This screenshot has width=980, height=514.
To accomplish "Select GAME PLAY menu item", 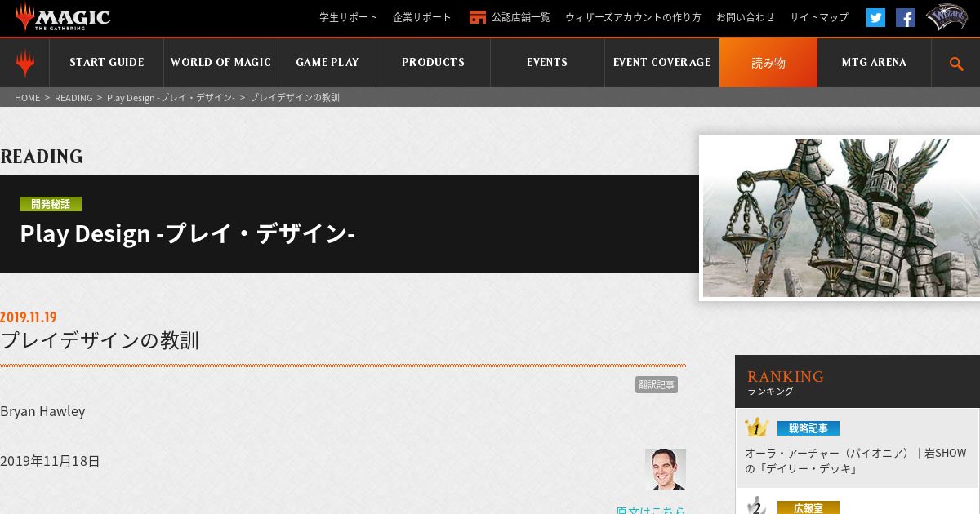I will 327,63.
